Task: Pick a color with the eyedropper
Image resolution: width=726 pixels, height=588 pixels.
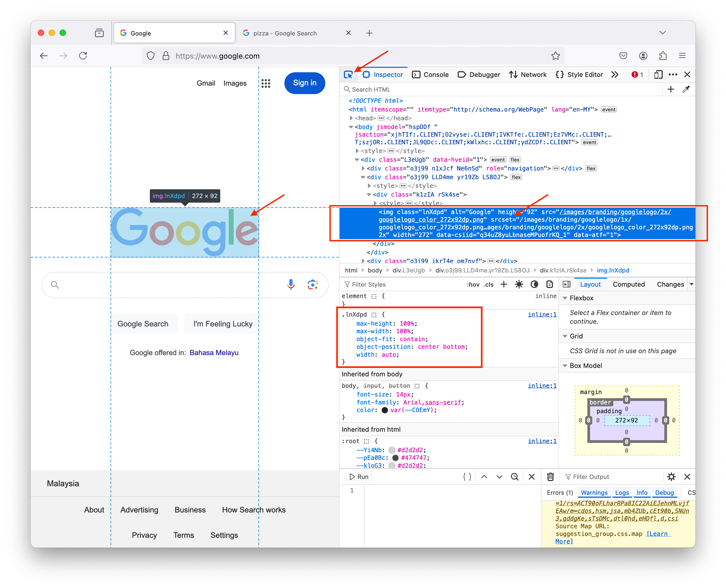Action: coord(686,89)
